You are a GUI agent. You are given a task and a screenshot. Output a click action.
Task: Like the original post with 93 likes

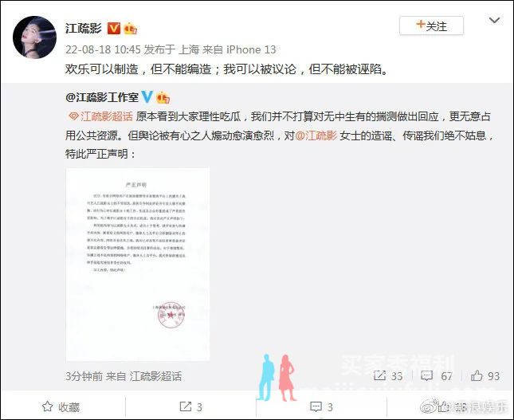485,375
